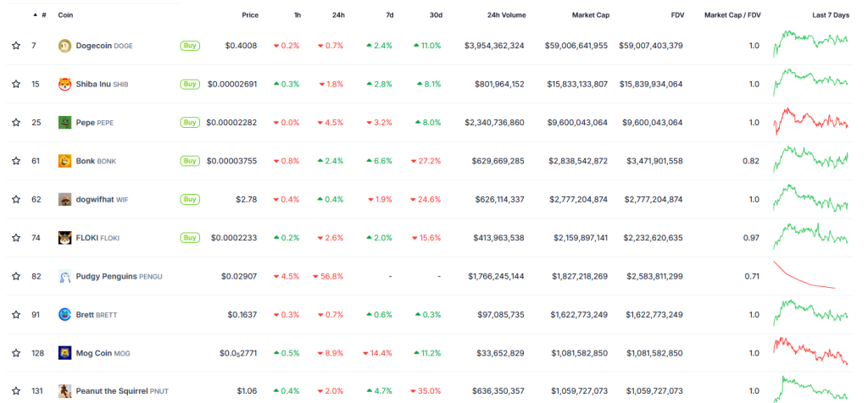Click the FLOKI coin logo
Screen dimensions: 868x403
coord(64,238)
